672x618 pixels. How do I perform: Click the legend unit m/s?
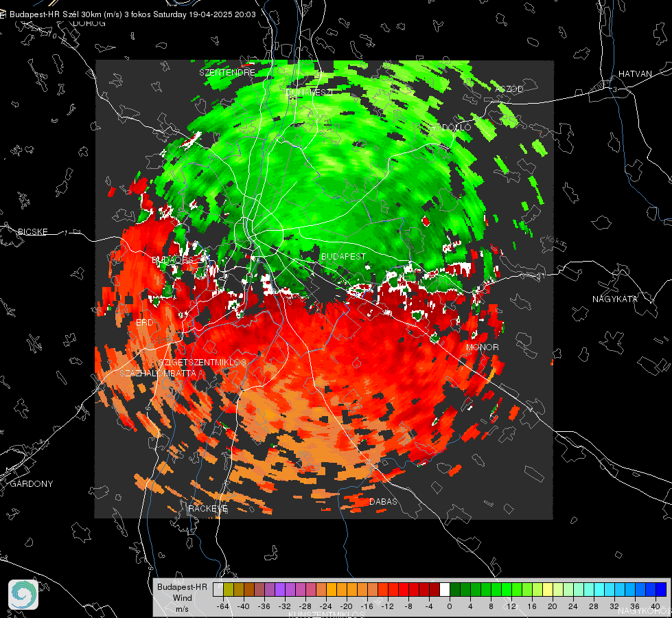coord(182,609)
